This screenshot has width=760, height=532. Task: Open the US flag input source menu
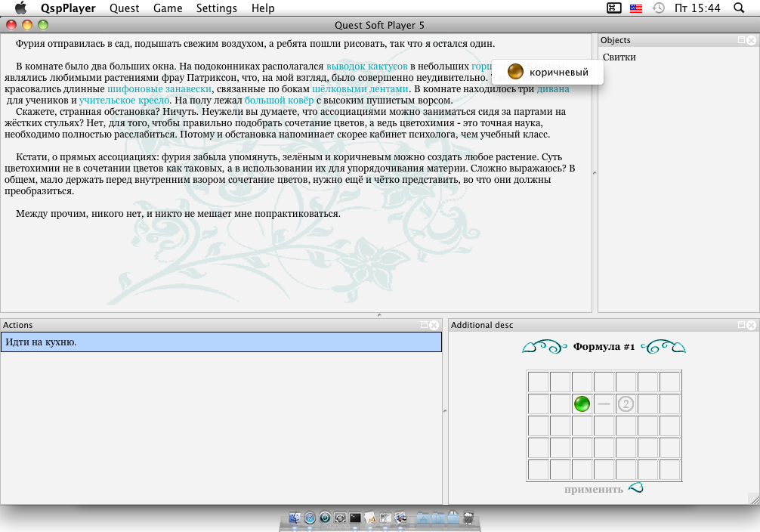(x=636, y=8)
